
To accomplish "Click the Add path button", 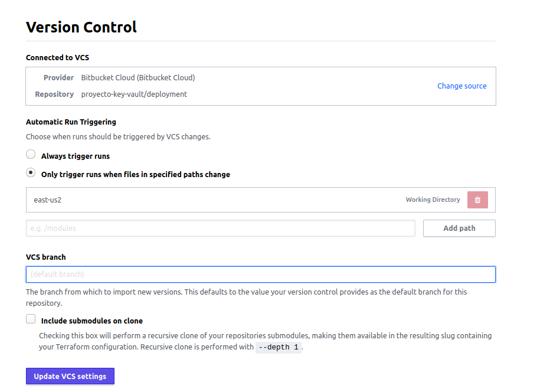I will pos(459,228).
